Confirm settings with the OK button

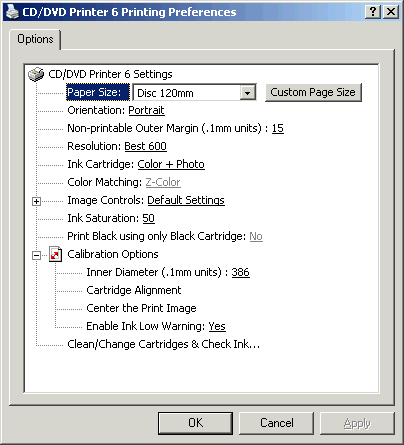coord(195,423)
